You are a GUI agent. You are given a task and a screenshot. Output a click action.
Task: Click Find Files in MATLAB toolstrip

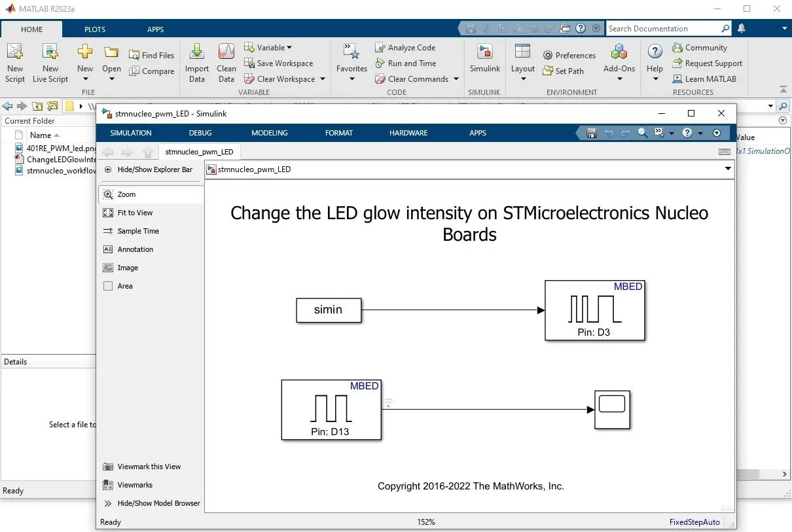[x=151, y=56]
